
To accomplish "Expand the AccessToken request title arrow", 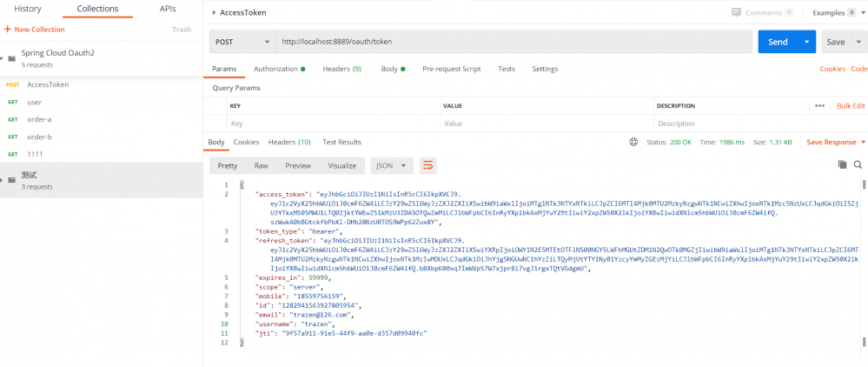I will coord(215,12).
